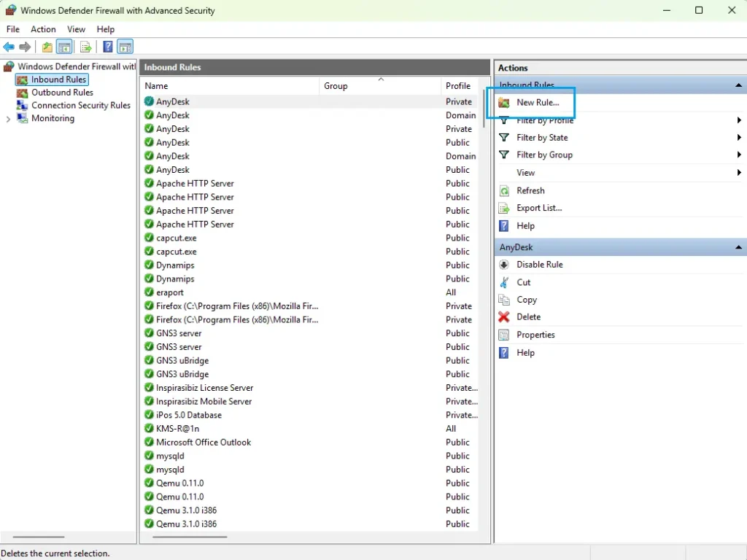This screenshot has height=560, width=747.
Task: Select the KMS-R@1n rule row
Action: [x=309, y=429]
